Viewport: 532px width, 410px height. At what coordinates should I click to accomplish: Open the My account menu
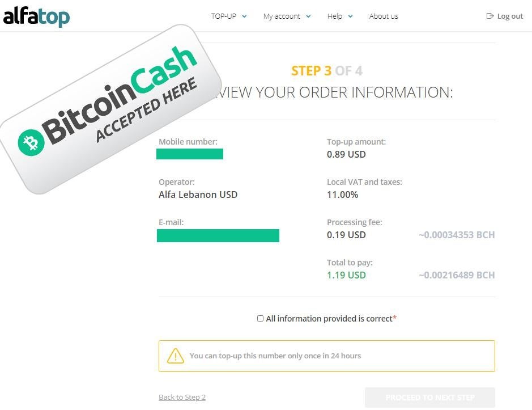point(282,16)
